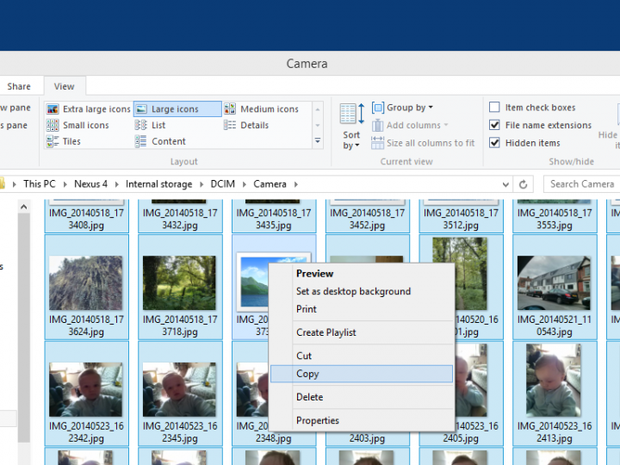
Task: Select the Details layout option
Action: (246, 125)
